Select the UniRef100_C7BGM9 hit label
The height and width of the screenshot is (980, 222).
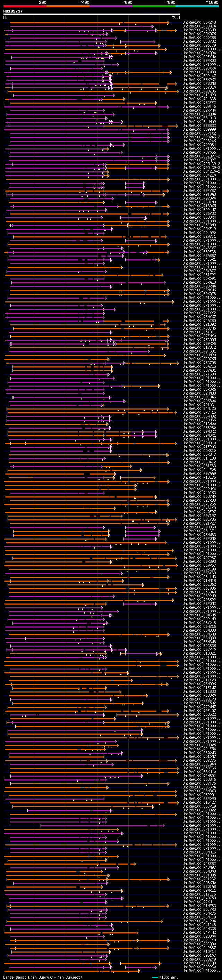pyautogui.click(x=199, y=30)
